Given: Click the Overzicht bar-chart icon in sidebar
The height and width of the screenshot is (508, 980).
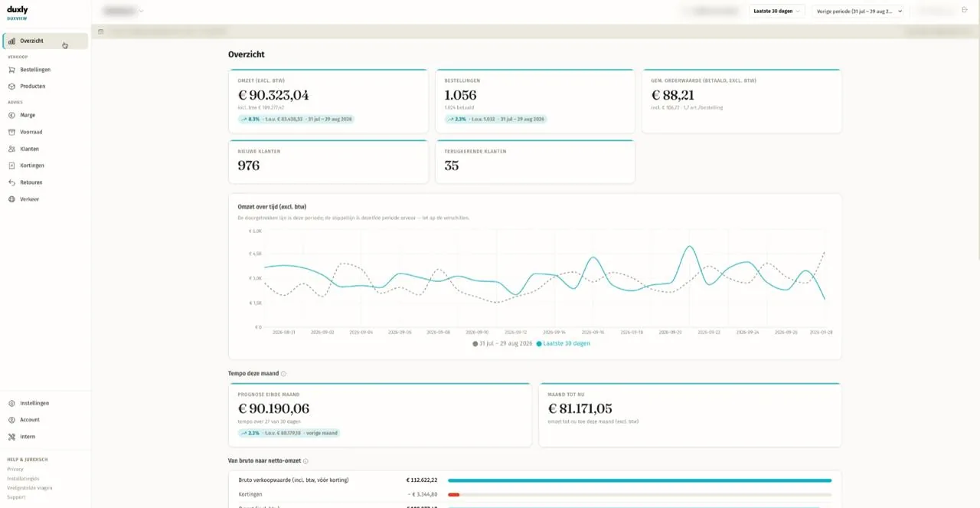Looking at the screenshot, I should click(11, 41).
